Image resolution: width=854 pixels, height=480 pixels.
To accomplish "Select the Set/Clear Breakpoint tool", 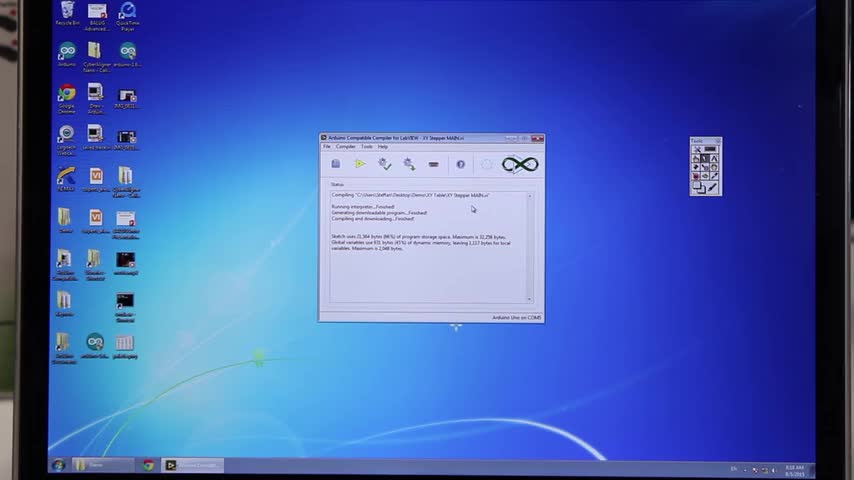I will coord(696,176).
